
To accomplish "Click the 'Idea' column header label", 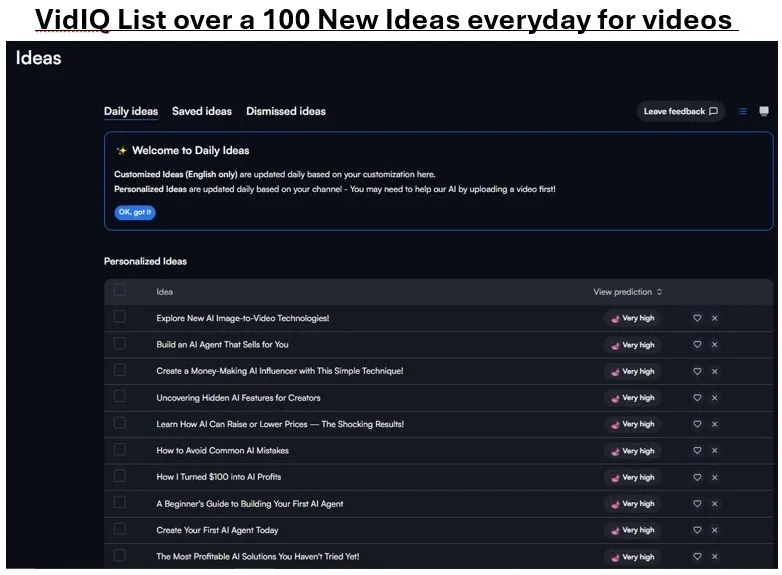I will pyautogui.click(x=165, y=292).
